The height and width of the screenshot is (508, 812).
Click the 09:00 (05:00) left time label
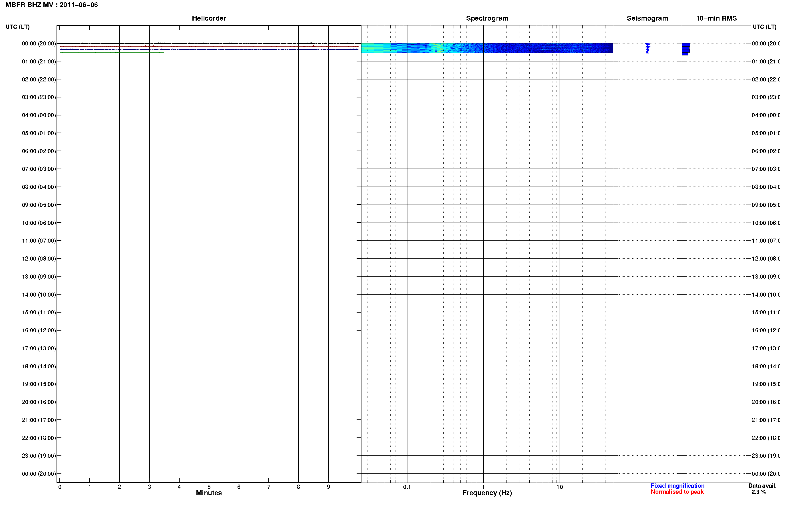39,205
